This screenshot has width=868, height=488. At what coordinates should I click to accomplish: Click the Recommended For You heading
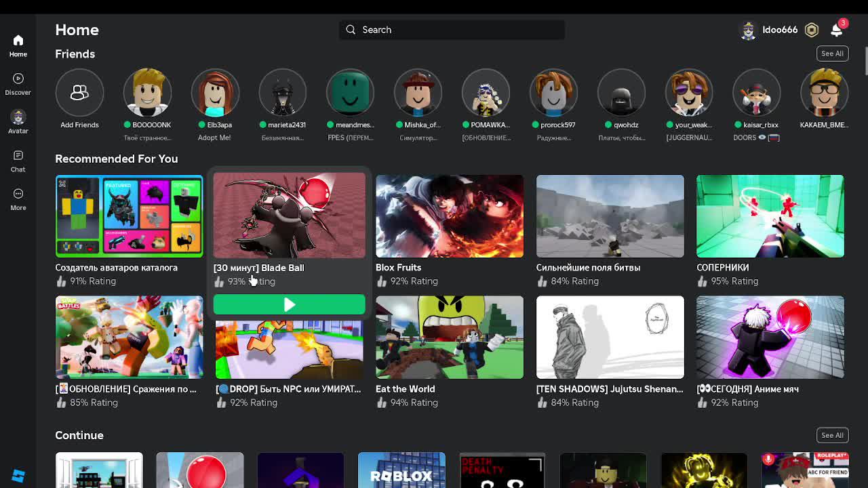116,159
